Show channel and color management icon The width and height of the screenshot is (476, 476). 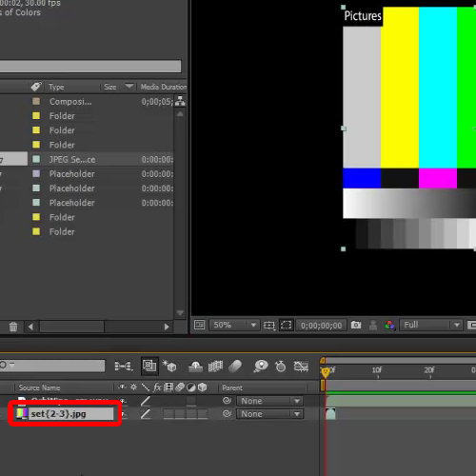389,325
